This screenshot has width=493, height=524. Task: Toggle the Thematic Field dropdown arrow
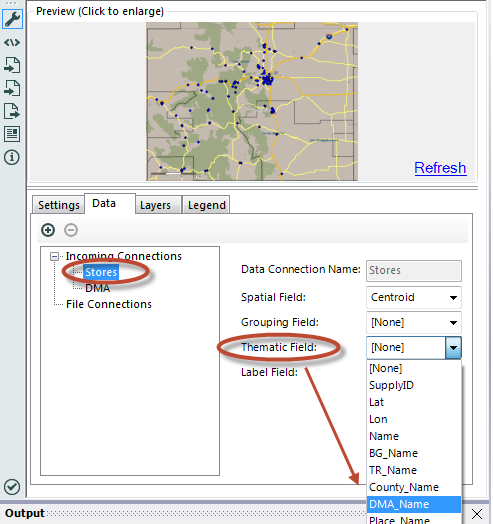click(453, 348)
